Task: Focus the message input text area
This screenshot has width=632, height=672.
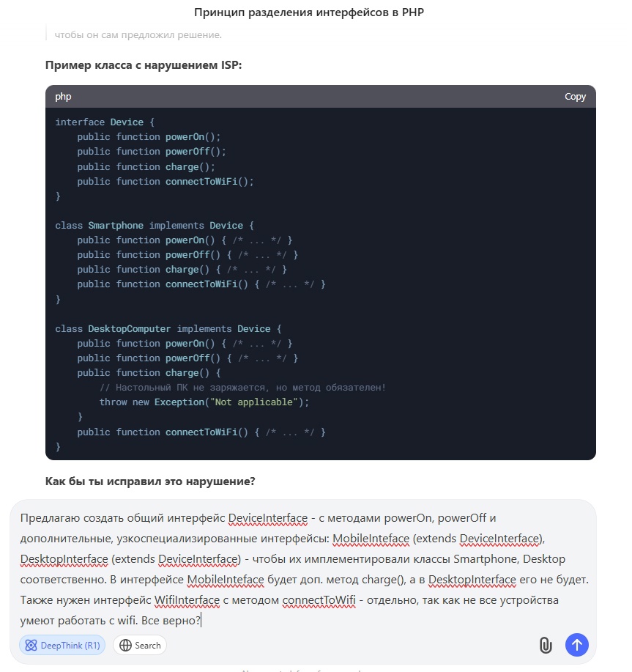Action: click(304, 569)
